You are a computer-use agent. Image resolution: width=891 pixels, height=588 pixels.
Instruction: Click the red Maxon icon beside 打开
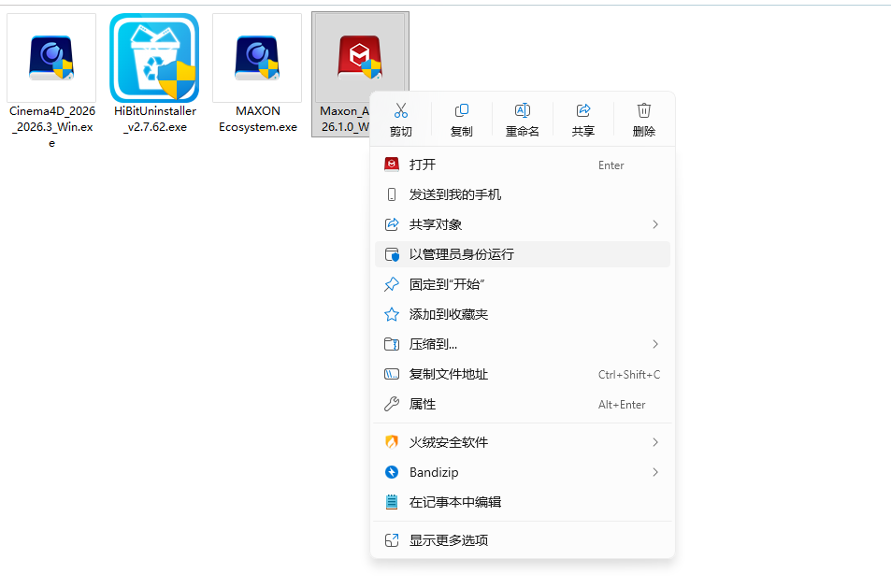coord(392,165)
